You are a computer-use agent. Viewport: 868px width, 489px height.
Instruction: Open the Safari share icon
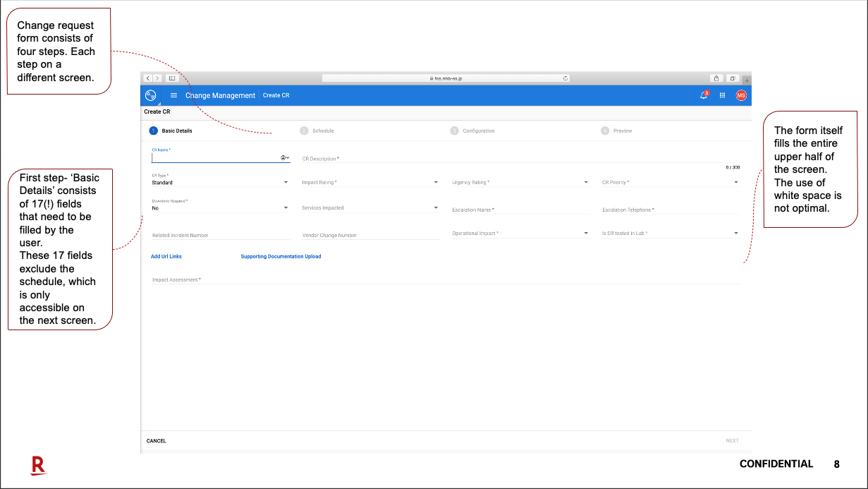[716, 78]
